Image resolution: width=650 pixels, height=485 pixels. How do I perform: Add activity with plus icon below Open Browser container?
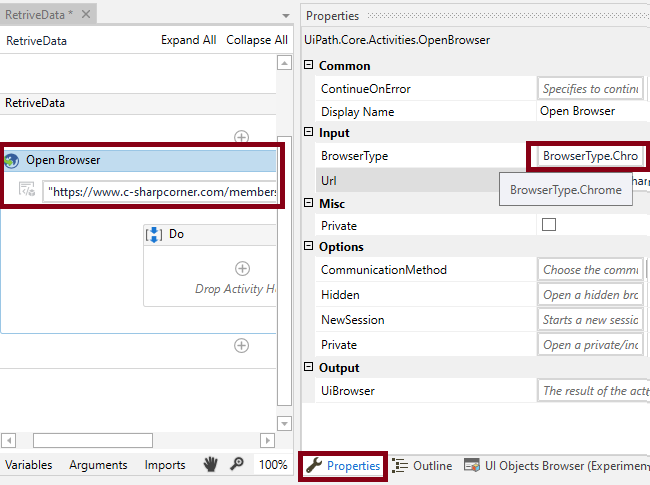click(x=242, y=345)
